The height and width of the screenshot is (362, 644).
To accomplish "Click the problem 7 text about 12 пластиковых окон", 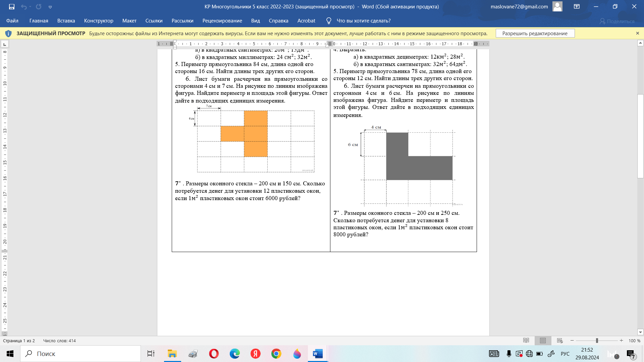I will (250, 191).
